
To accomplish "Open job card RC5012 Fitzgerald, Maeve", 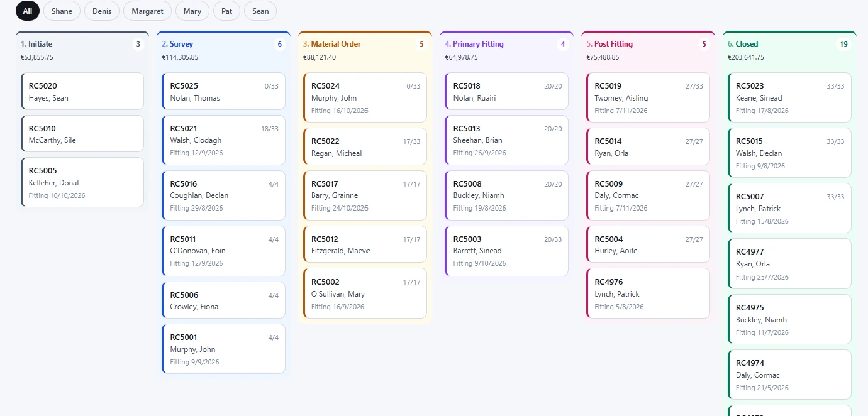I will (x=365, y=244).
